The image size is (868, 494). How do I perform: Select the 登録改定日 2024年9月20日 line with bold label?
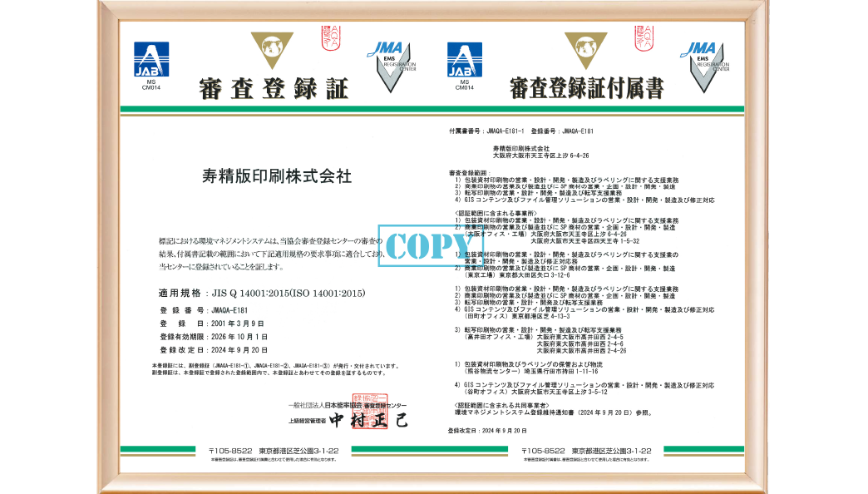(214, 350)
